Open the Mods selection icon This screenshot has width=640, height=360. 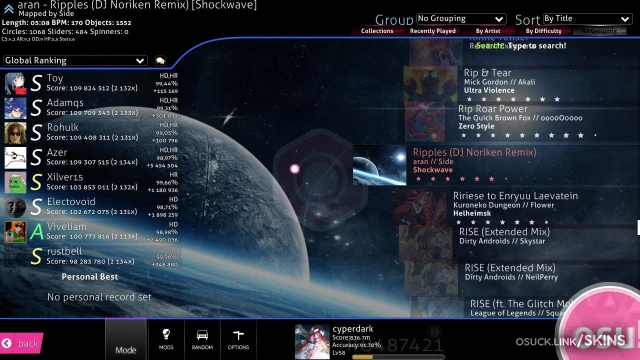[x=166, y=339]
